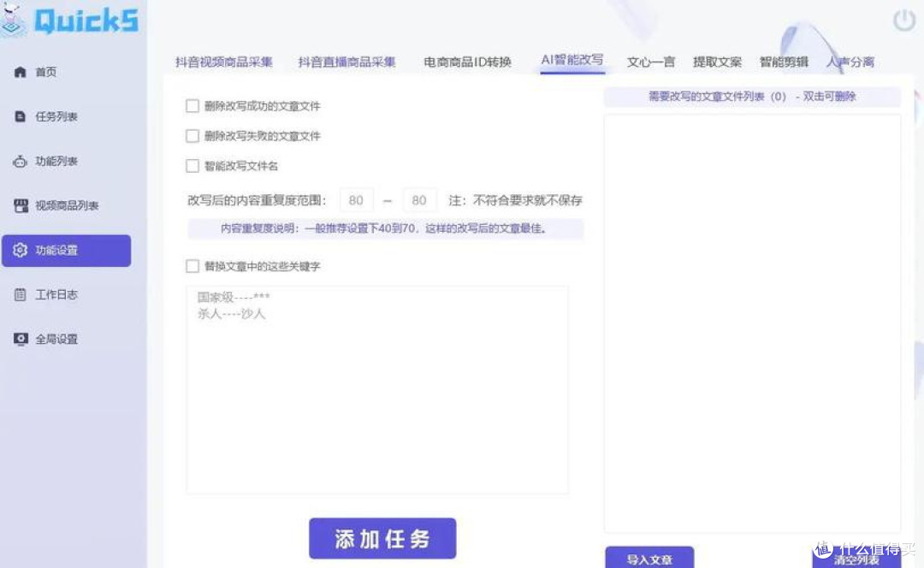
Task: Click the minimum repetition range field
Action: tap(356, 200)
